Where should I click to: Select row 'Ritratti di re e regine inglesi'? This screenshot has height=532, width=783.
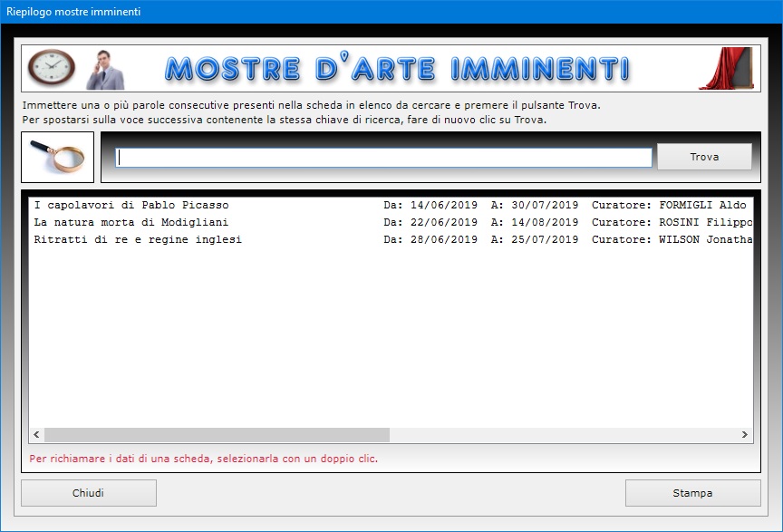point(391,240)
